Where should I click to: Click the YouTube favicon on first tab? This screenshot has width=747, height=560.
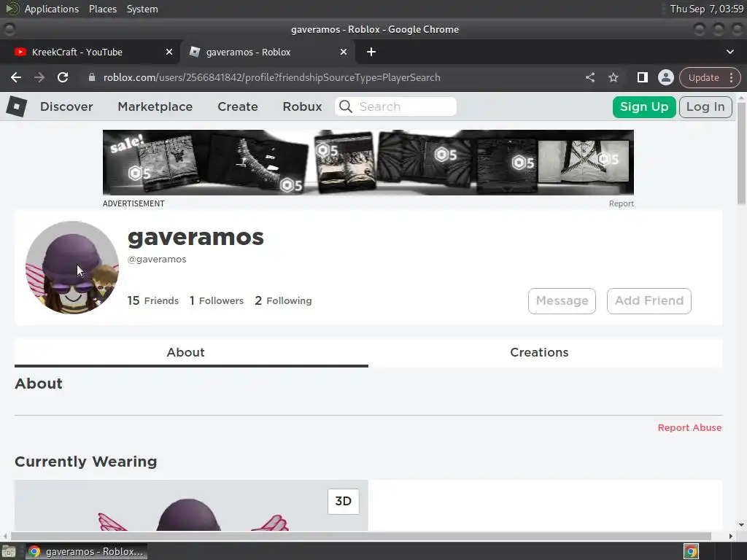click(20, 52)
